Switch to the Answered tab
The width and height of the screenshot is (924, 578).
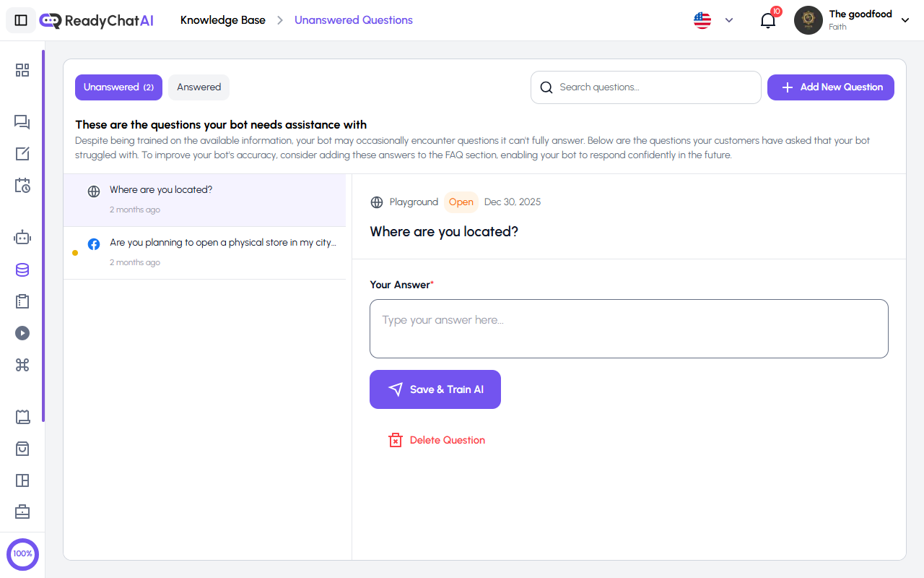199,87
